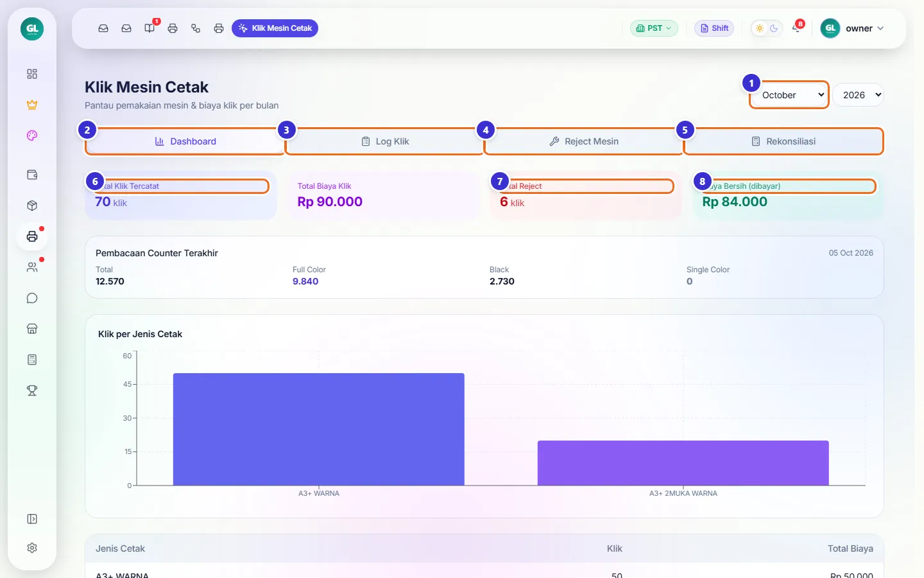Screen dimensions: 924x578
Task: Click the orange crown icon in sidebar
Action: [32, 105]
